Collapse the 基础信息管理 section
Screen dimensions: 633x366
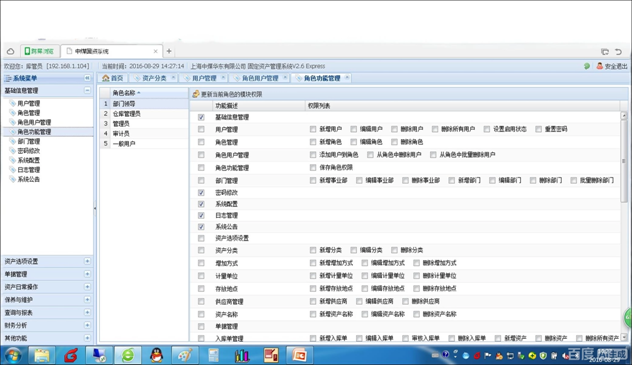point(87,90)
